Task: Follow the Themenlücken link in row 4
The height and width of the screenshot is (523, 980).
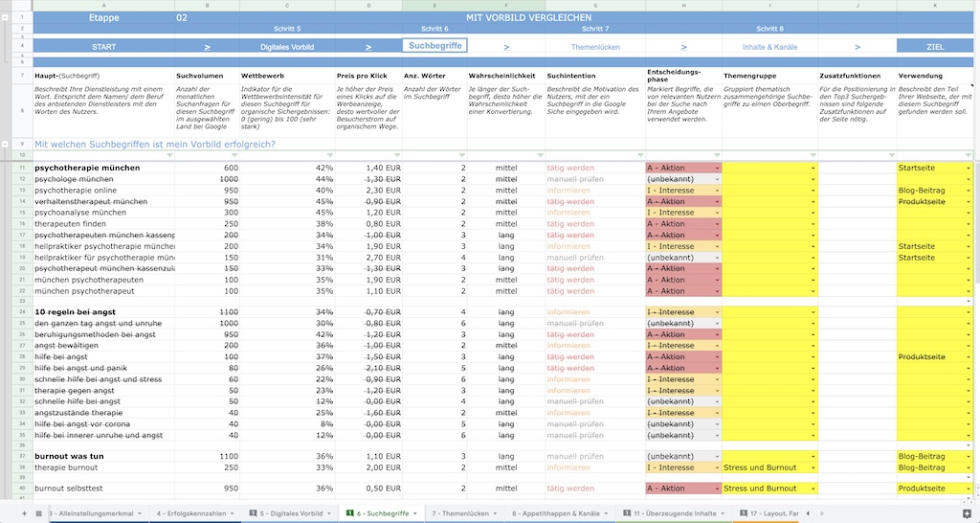Action: [x=595, y=47]
